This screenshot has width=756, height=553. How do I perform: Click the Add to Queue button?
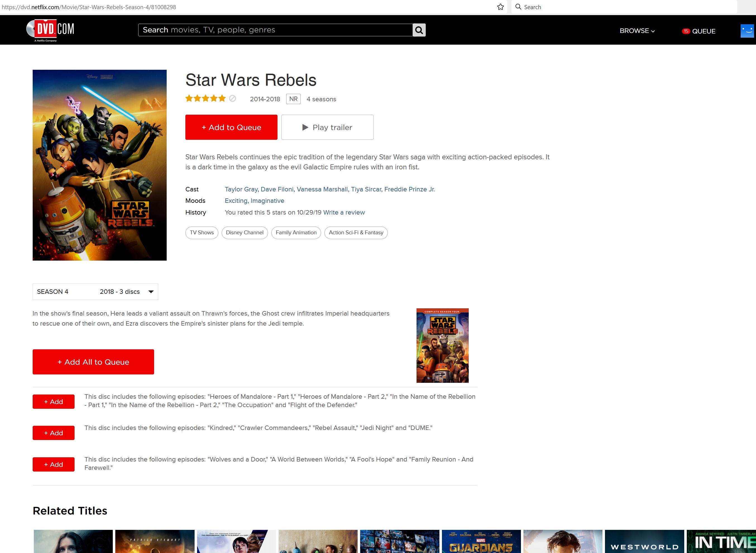click(x=231, y=127)
